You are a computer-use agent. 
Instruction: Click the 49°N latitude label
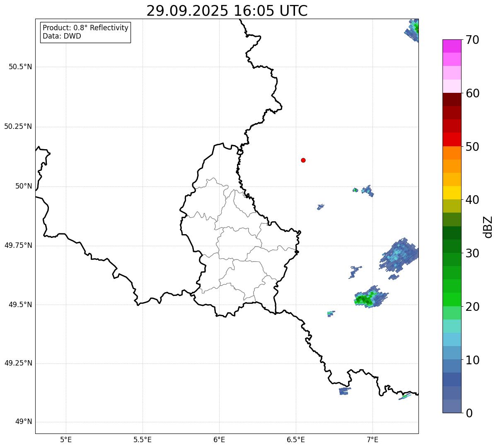click(24, 422)
